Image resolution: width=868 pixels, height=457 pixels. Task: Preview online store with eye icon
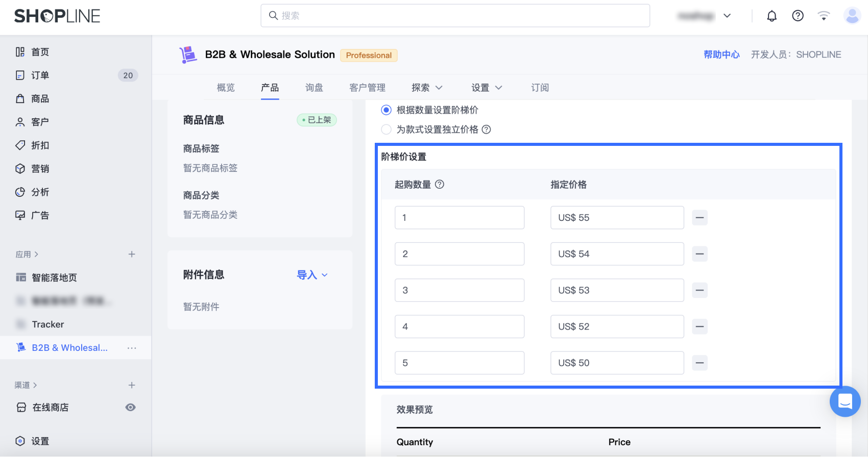pyautogui.click(x=131, y=408)
